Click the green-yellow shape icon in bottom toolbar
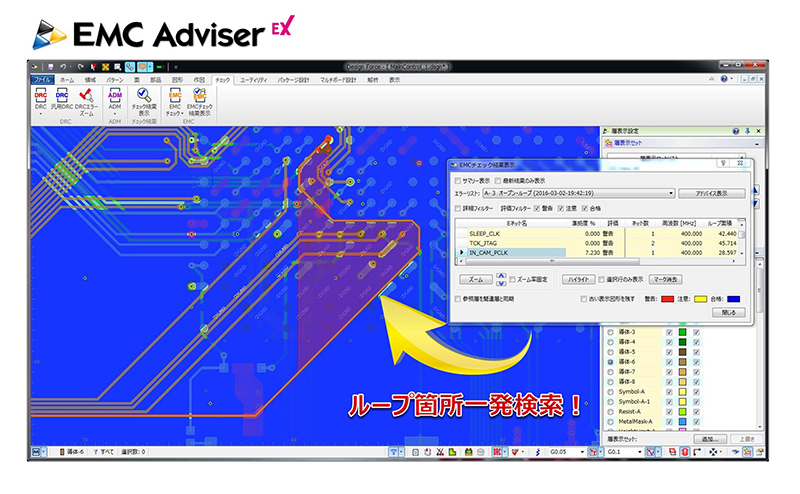This screenshot has width=800, height=494. coord(452,452)
